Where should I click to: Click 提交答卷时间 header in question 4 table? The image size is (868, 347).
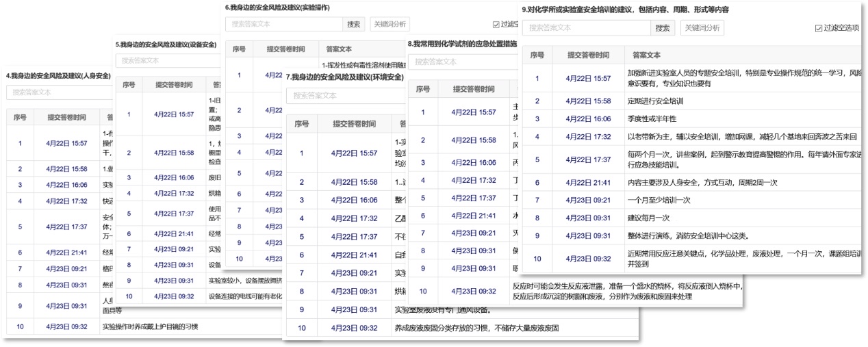[66, 118]
